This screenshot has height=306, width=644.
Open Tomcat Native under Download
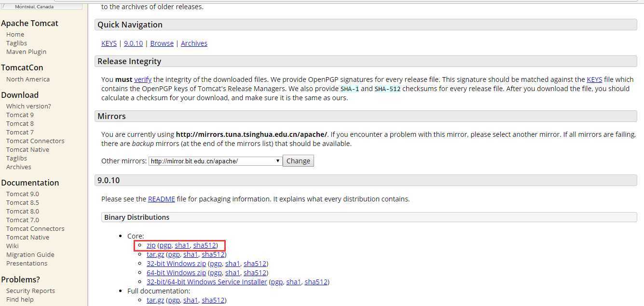[27, 149]
